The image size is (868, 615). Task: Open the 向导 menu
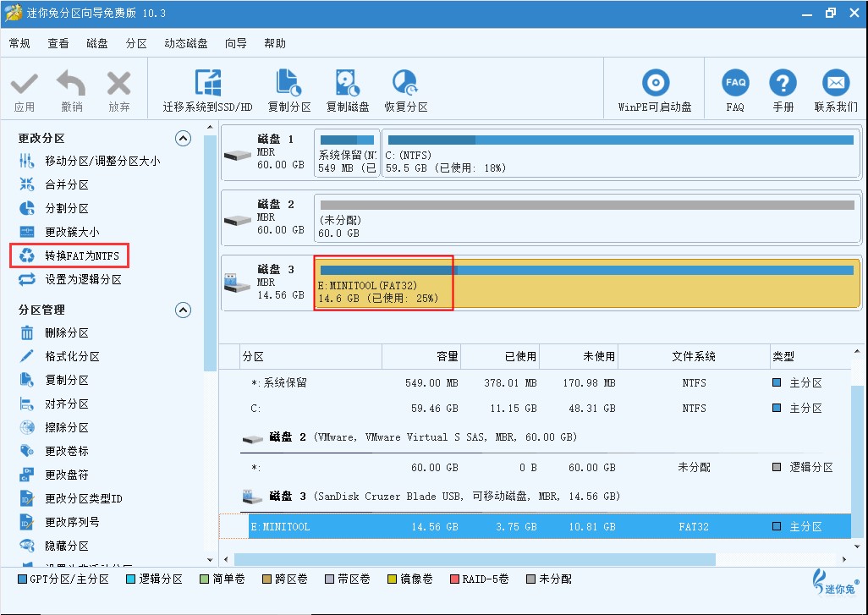coord(236,43)
